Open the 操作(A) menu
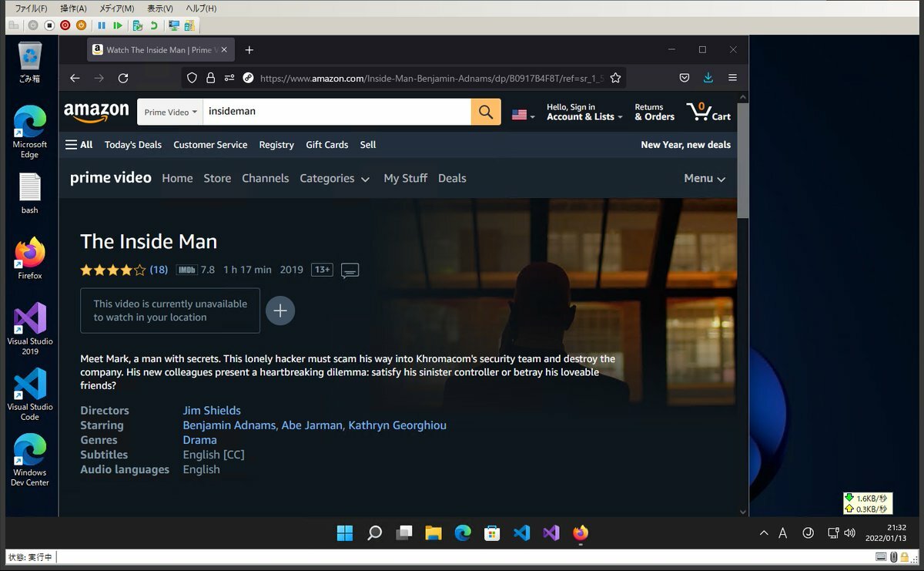 [73, 8]
